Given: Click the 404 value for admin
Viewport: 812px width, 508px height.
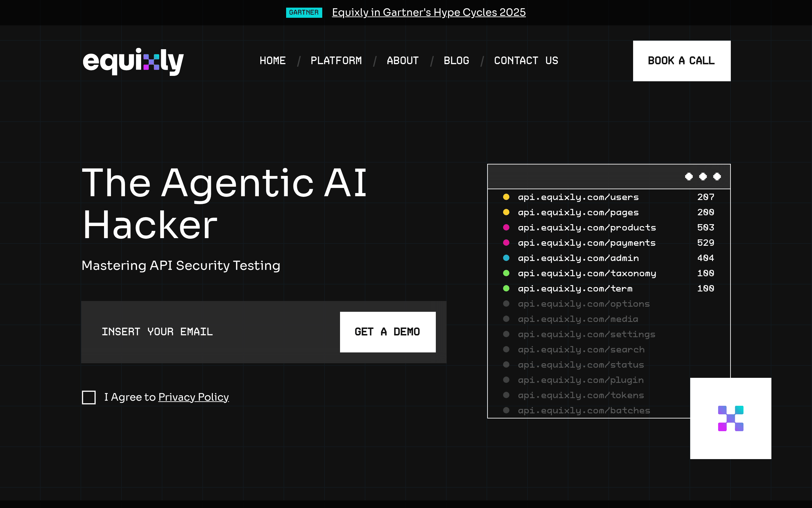Looking at the screenshot, I should 706,258.
